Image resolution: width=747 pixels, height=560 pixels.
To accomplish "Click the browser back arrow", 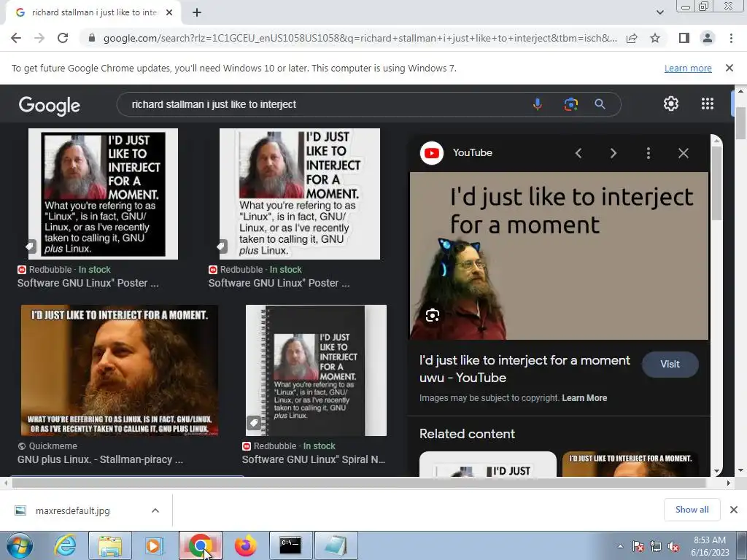I will [16, 38].
